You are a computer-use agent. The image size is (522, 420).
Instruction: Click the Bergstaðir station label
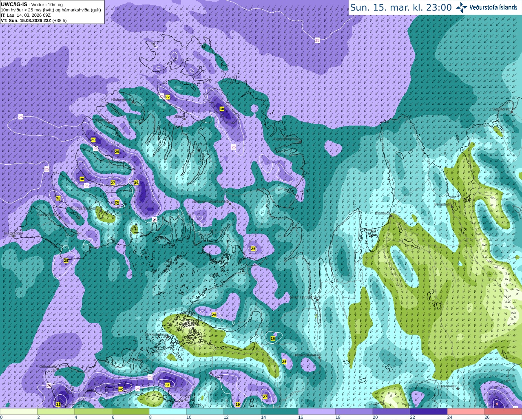(443, 204)
